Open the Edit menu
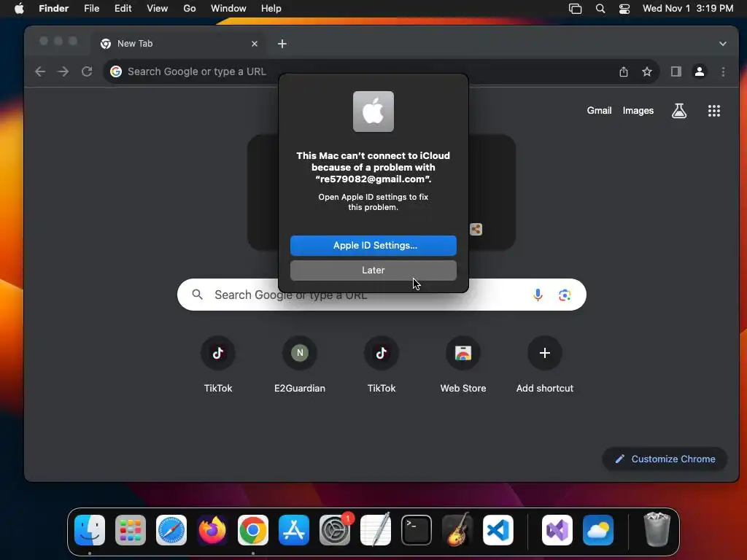 [x=123, y=9]
